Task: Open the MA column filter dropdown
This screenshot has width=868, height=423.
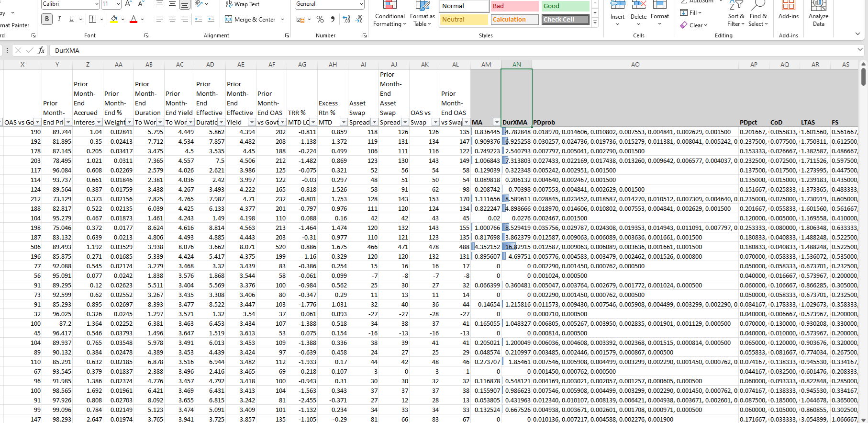Action: (497, 123)
